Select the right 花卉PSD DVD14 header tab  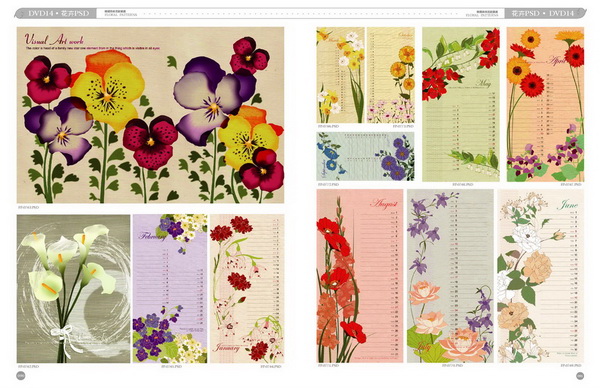click(546, 13)
